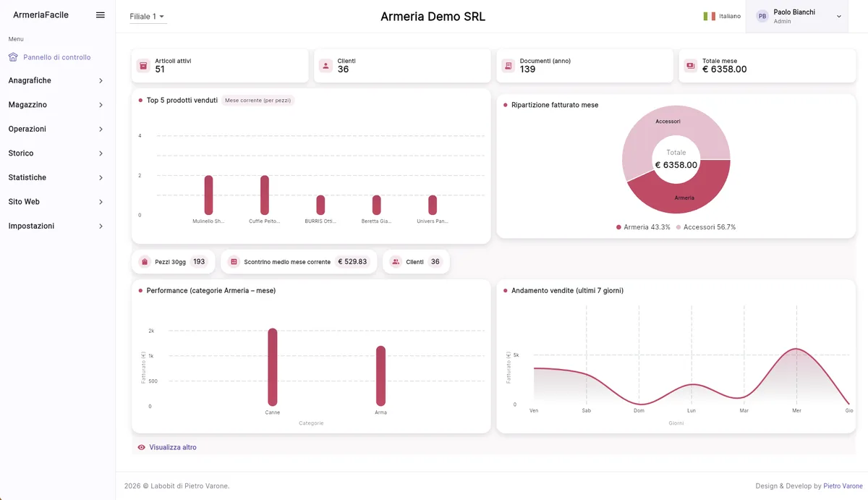The height and width of the screenshot is (500, 868).
Task: Click the Pannello di controllo home icon
Action: (x=13, y=57)
